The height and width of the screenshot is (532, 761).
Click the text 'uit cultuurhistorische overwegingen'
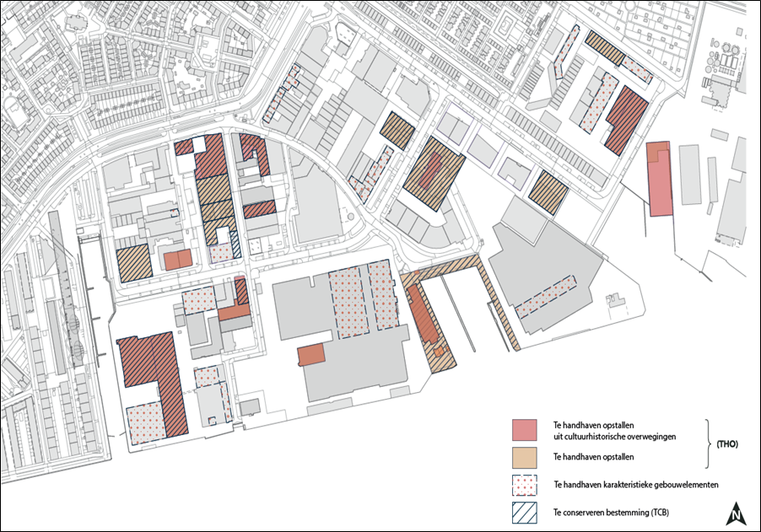point(614,437)
